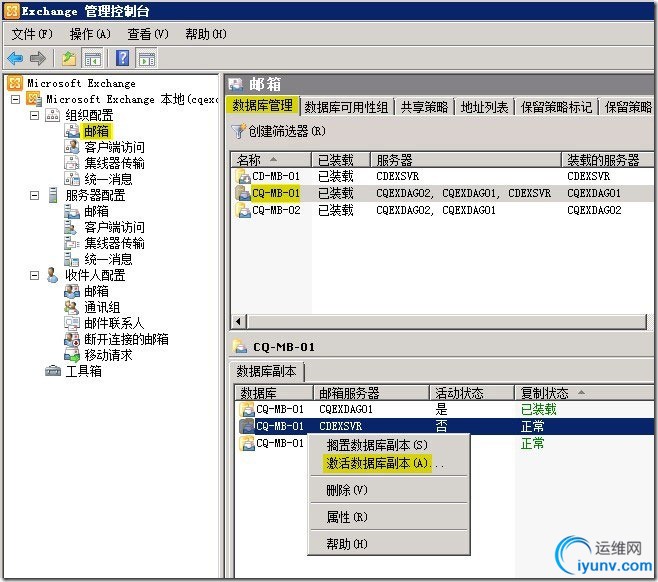Select 集线器传输 under 服务器配置
The width and height of the screenshot is (658, 582).
pos(114,243)
